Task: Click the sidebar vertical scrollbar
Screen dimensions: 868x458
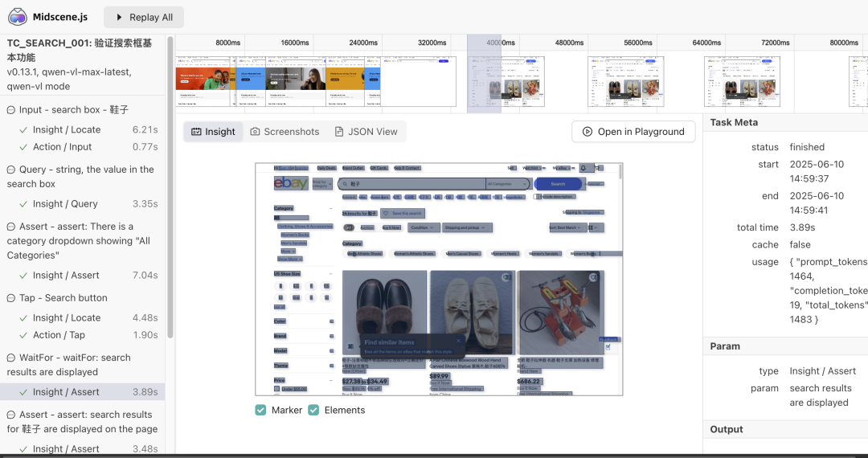Action: [170, 187]
